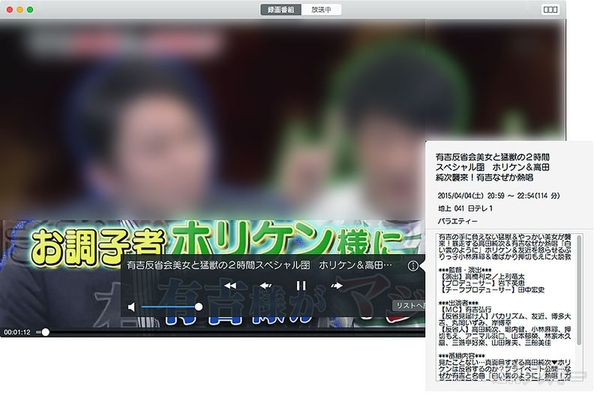This screenshot has width=600, height=398.
Task: Click the program title in info panel
Action: tap(493, 167)
